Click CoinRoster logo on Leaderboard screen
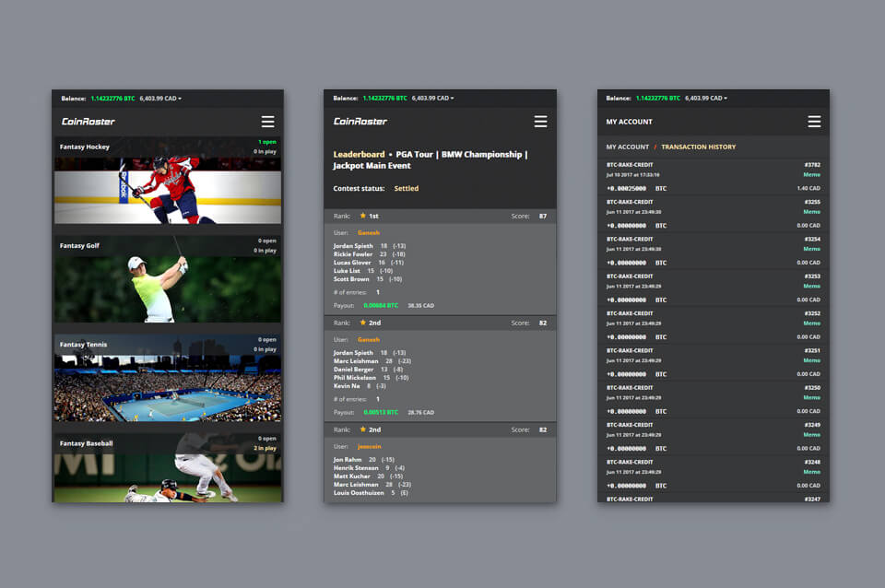 point(360,122)
